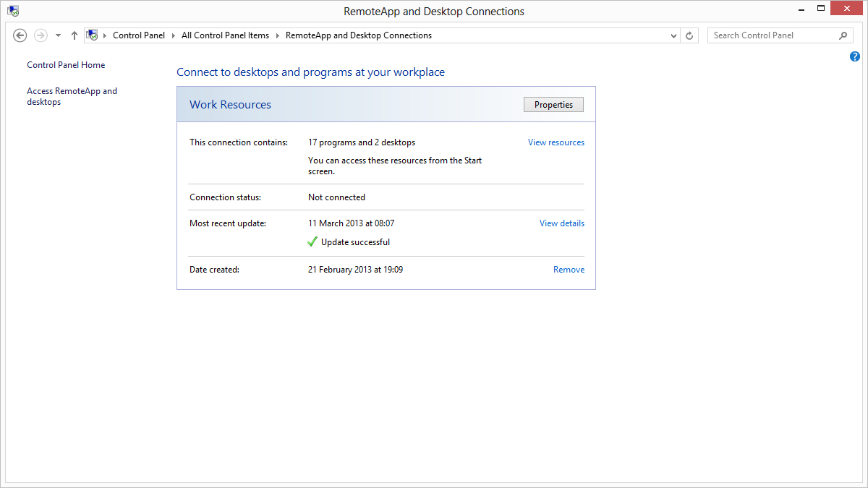Image resolution: width=868 pixels, height=488 pixels.
Task: Open the recent locations dropdown arrow
Action: pyautogui.click(x=58, y=35)
